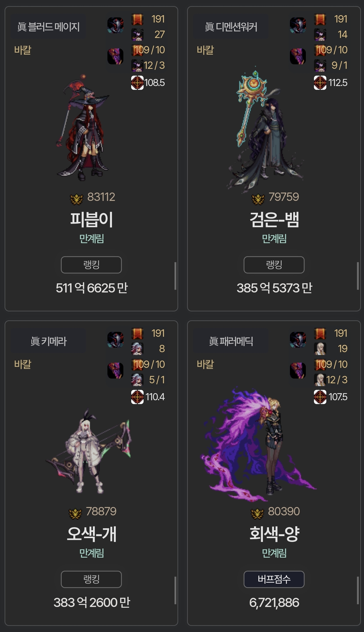Click the purple dragon icon in 眞 패러메딕 card
The width and height of the screenshot is (364, 632).
coord(298,371)
